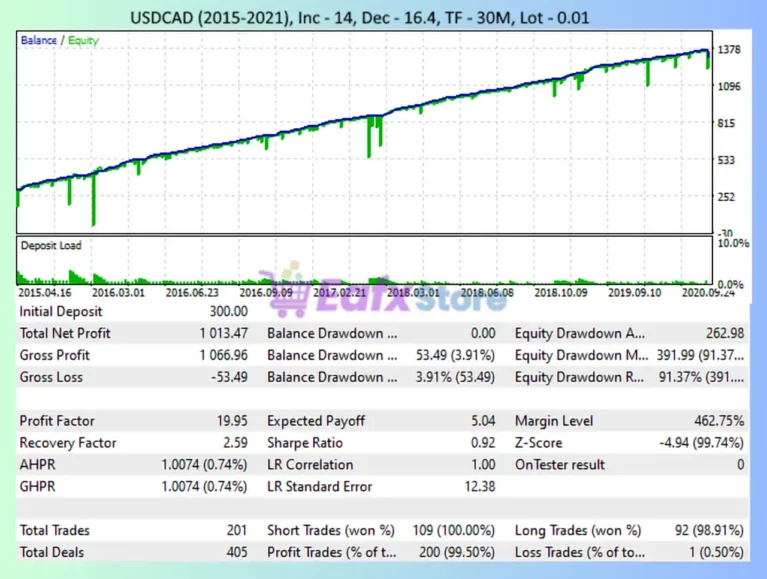767x579 pixels.
Task: Select the '-53.49' gross loss value
Action: (x=229, y=378)
